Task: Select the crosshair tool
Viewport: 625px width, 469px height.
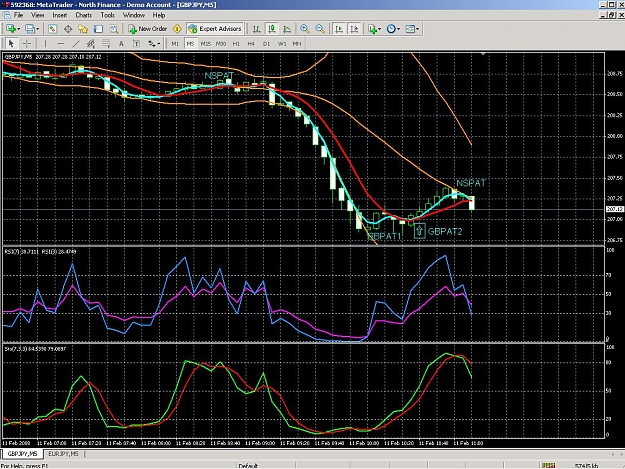Action: [x=27, y=43]
